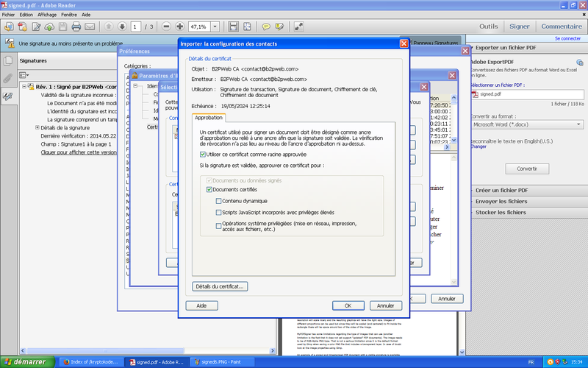Click the Create PDF online toolbar icon
Viewport: 588px width, 368px height.
(9, 26)
